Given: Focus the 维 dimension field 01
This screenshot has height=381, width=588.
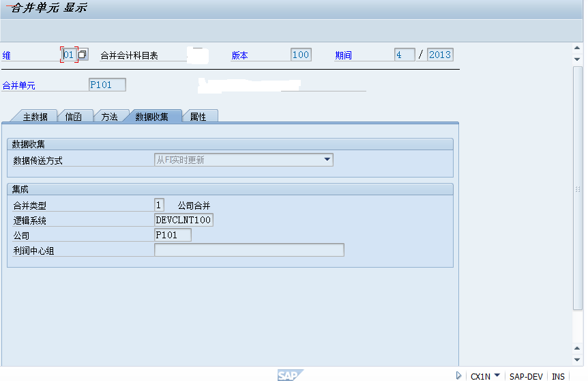Looking at the screenshot, I should (69, 55).
